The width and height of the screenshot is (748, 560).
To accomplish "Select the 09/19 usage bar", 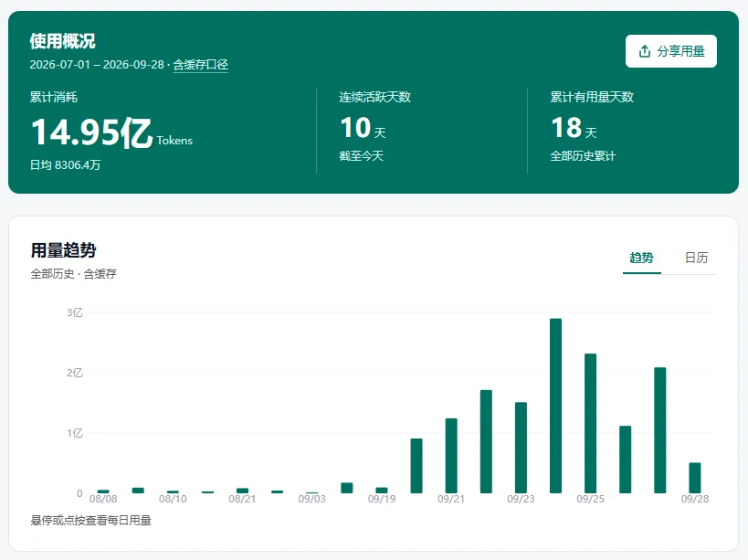I will [x=381, y=490].
